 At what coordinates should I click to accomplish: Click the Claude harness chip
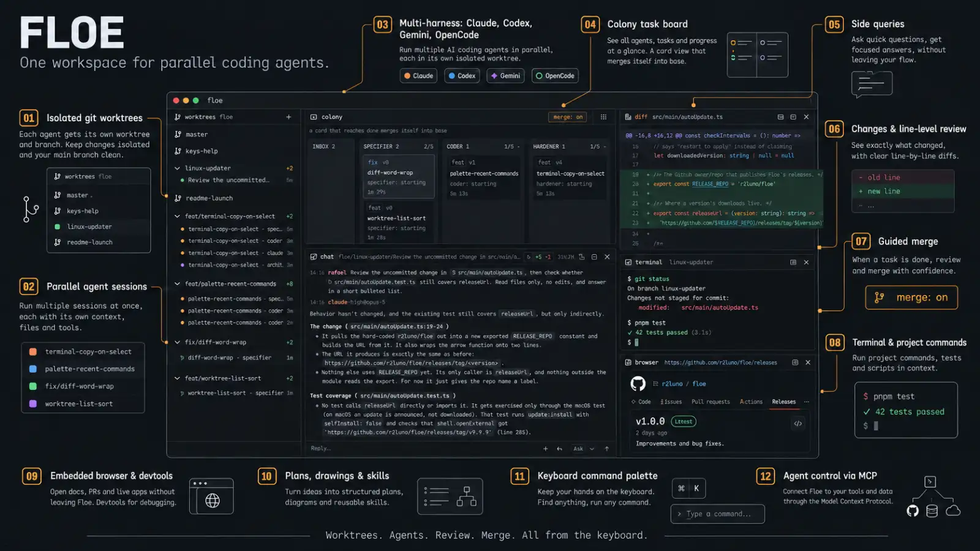[419, 76]
